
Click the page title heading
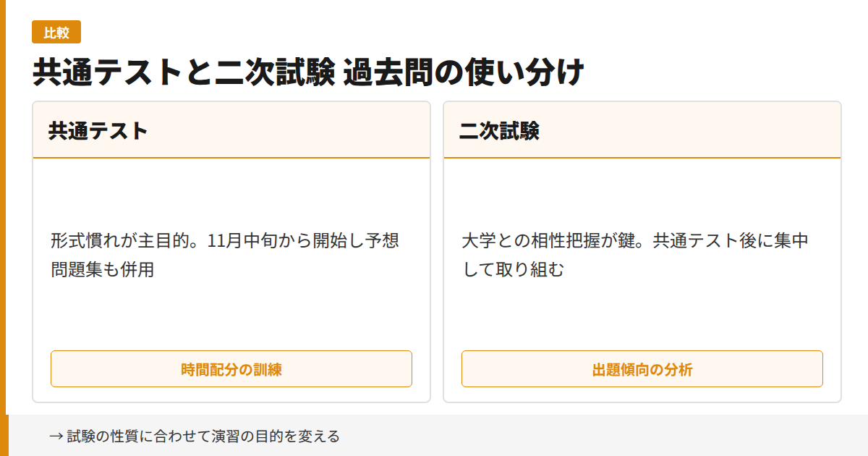[x=307, y=69]
